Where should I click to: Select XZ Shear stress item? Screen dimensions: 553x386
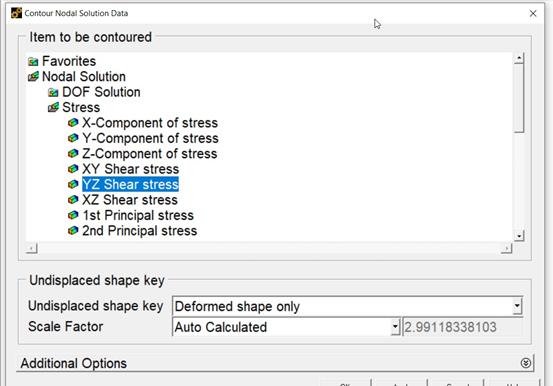130,200
